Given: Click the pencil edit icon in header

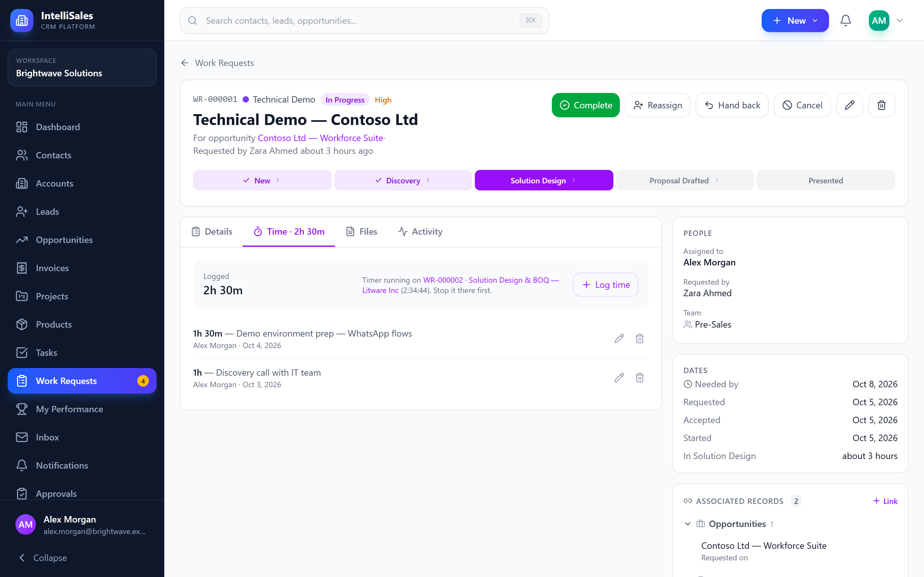Looking at the screenshot, I should (x=849, y=105).
